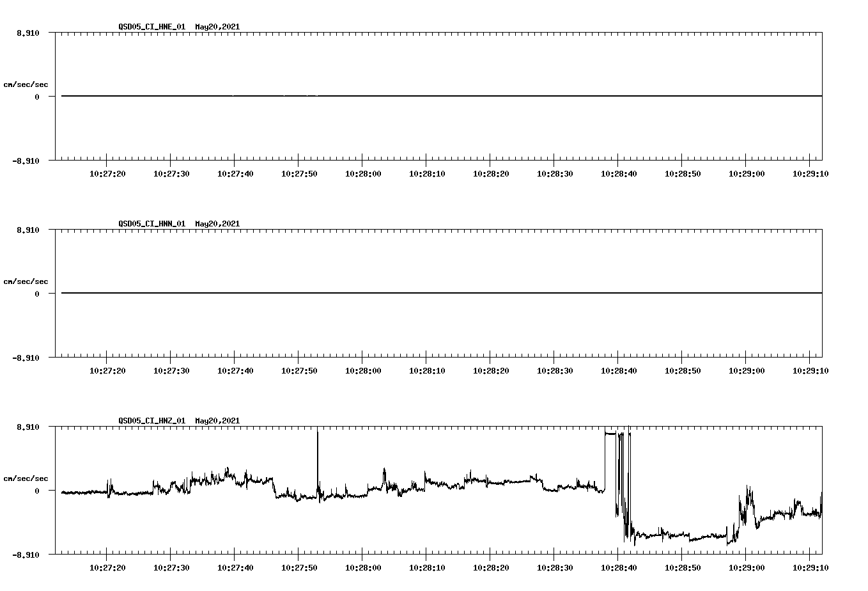Click the 10:28:20 time label under HNE plot
868x591 pixels.
point(491,174)
